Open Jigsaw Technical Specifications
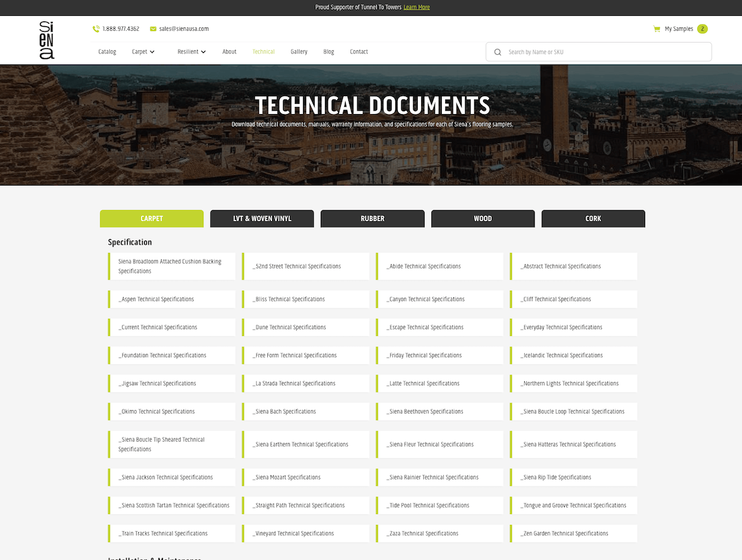 172,383
